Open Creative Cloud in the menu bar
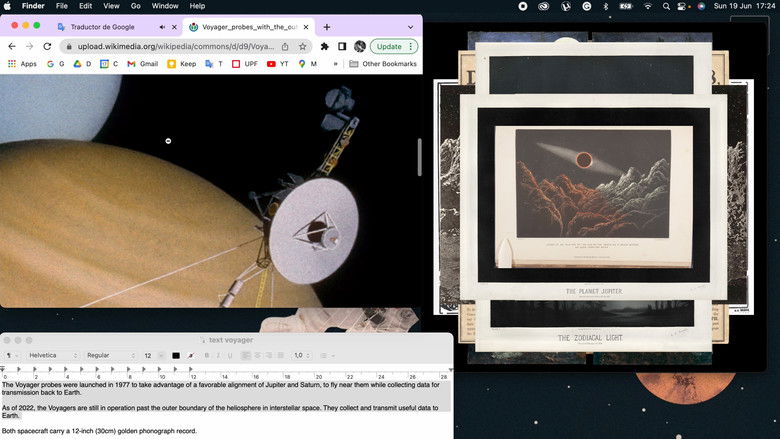This screenshot has height=439, width=780. coord(544,6)
